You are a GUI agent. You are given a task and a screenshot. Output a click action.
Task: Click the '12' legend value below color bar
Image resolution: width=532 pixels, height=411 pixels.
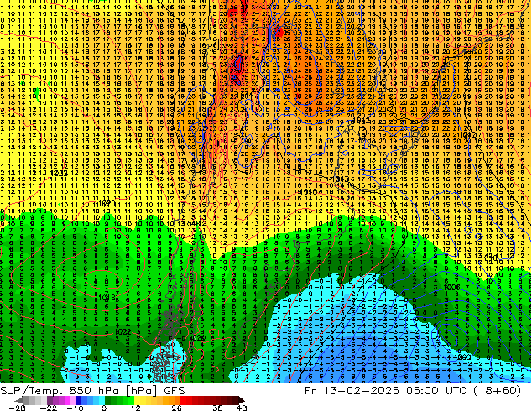(x=136, y=408)
